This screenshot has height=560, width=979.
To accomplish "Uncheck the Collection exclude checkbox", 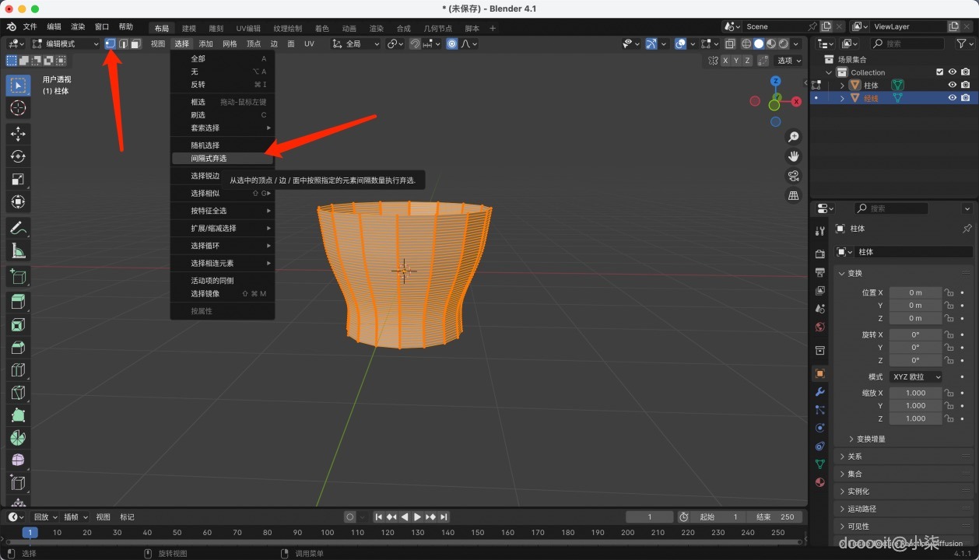I will (939, 72).
